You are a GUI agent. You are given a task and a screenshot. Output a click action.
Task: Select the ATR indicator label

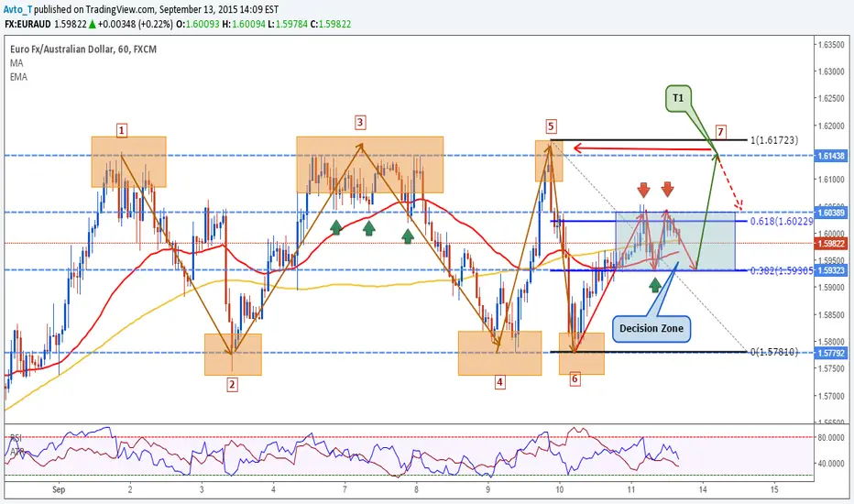click(x=16, y=452)
